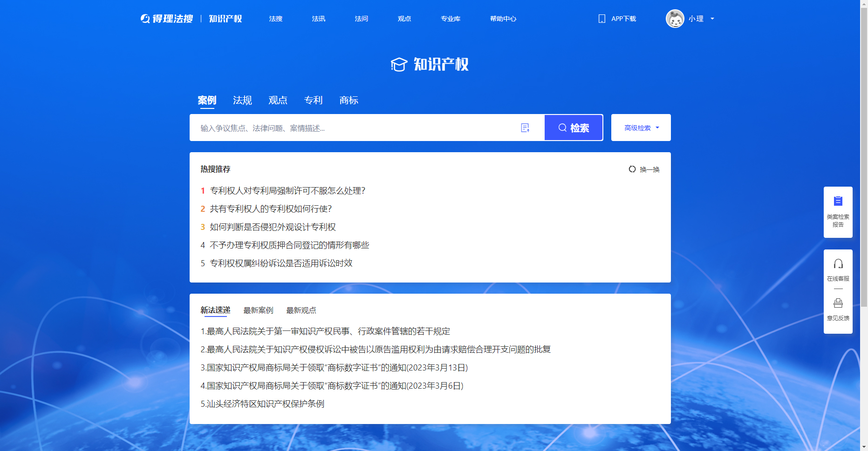Open 专业库 in the top navigation

[x=451, y=19]
